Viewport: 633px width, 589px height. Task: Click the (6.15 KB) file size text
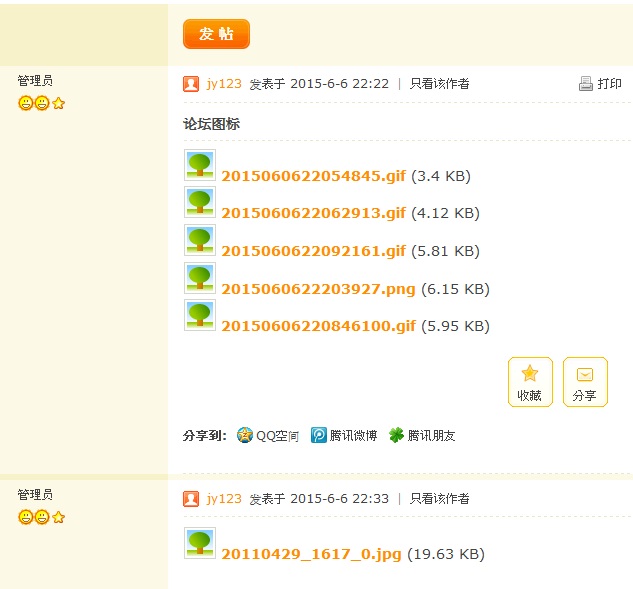click(455, 289)
